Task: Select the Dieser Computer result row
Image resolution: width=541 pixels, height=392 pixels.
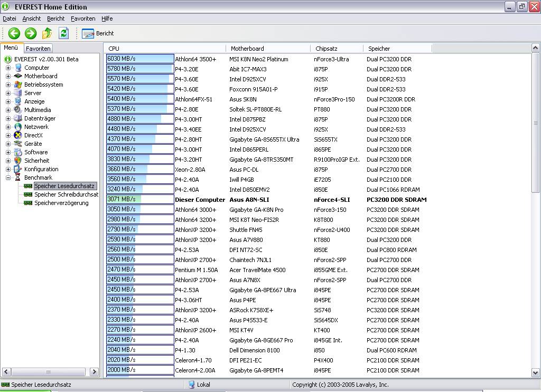Action: [267, 200]
